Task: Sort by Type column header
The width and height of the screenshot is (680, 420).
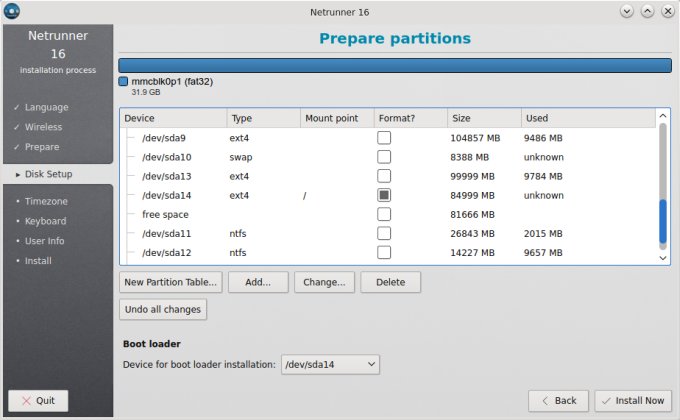Action: (264, 118)
